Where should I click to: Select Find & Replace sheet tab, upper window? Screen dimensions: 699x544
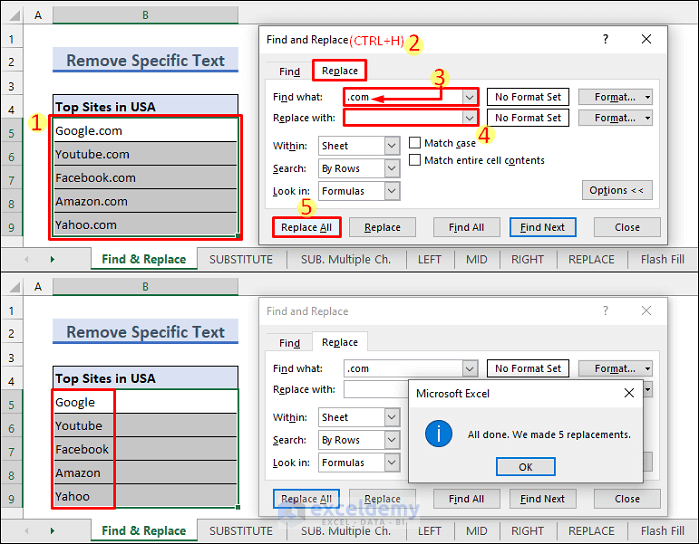pos(144,260)
